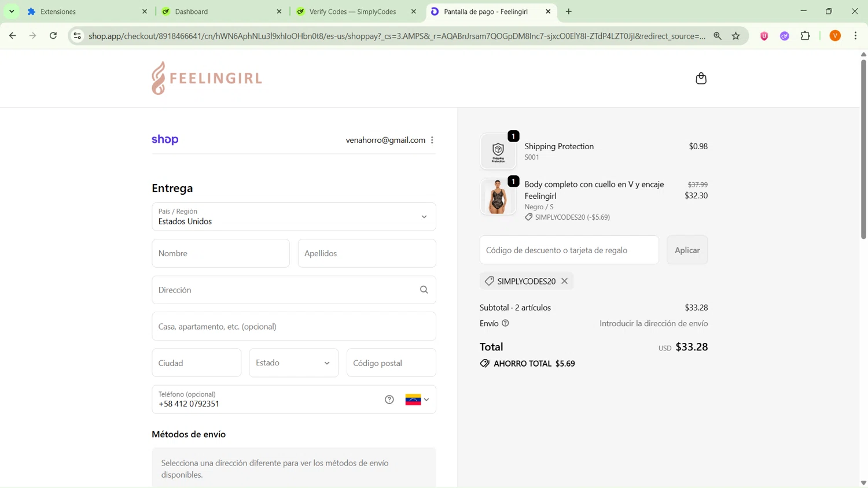Click the Feelingirl logo
The image size is (868, 488).
point(207,78)
